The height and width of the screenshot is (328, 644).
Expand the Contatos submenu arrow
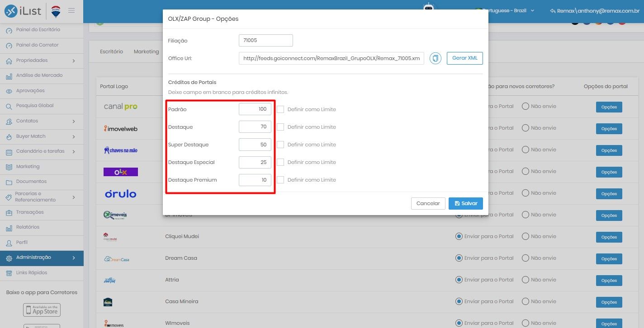click(x=74, y=121)
